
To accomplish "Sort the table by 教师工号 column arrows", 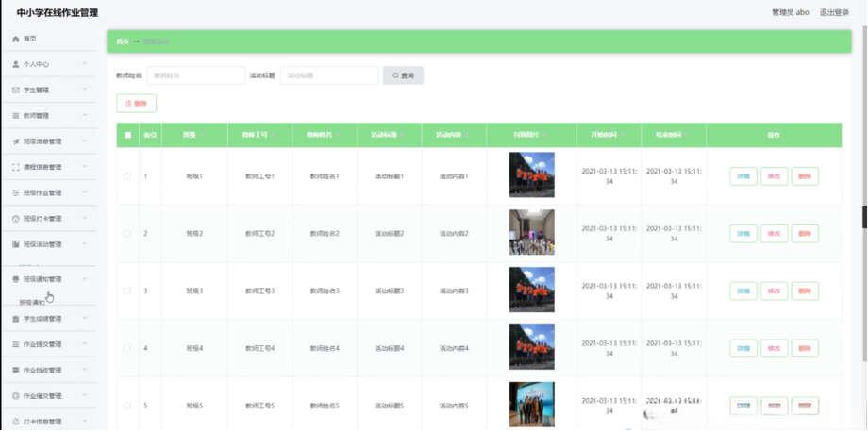I will click(x=273, y=135).
